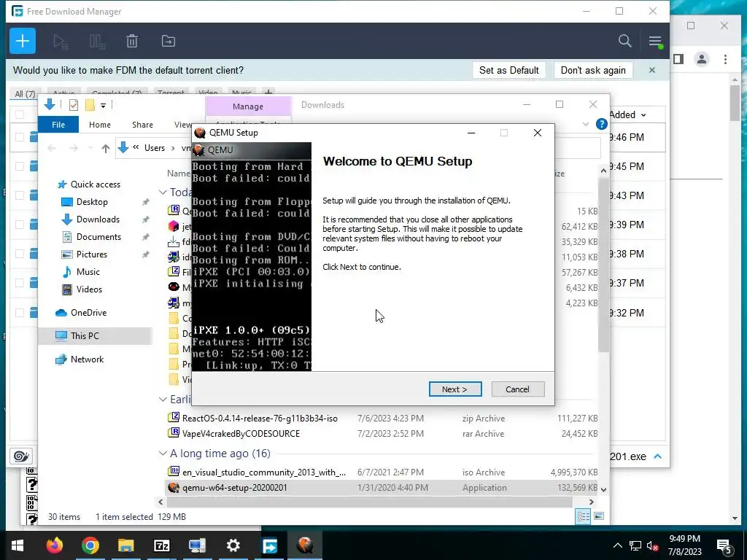This screenshot has width=747, height=560.
Task: Click the FDM pause downloads icon
Action: point(97,42)
